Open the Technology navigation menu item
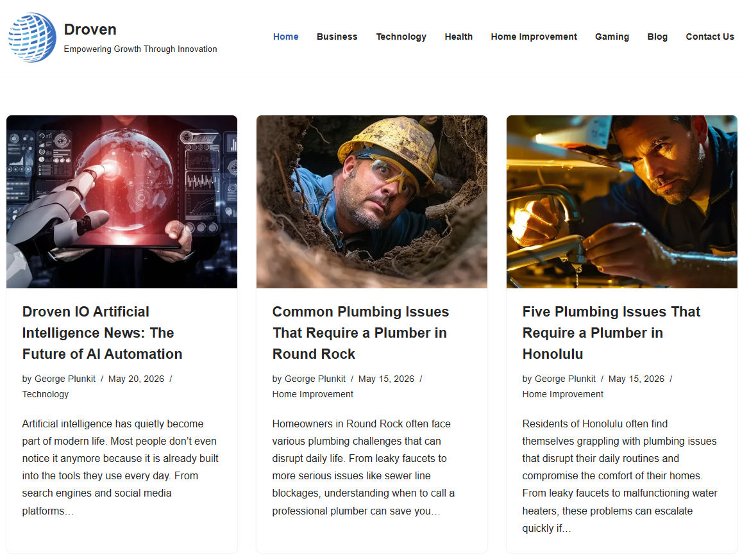 pyautogui.click(x=401, y=37)
